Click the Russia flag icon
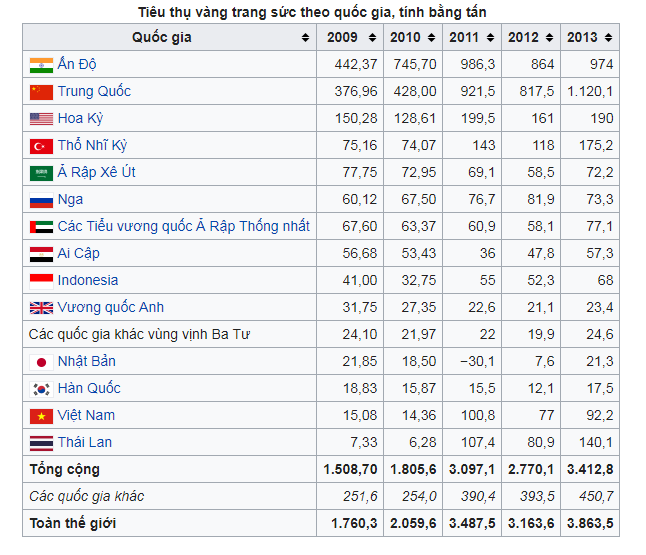This screenshot has height=555, width=646. [41, 200]
